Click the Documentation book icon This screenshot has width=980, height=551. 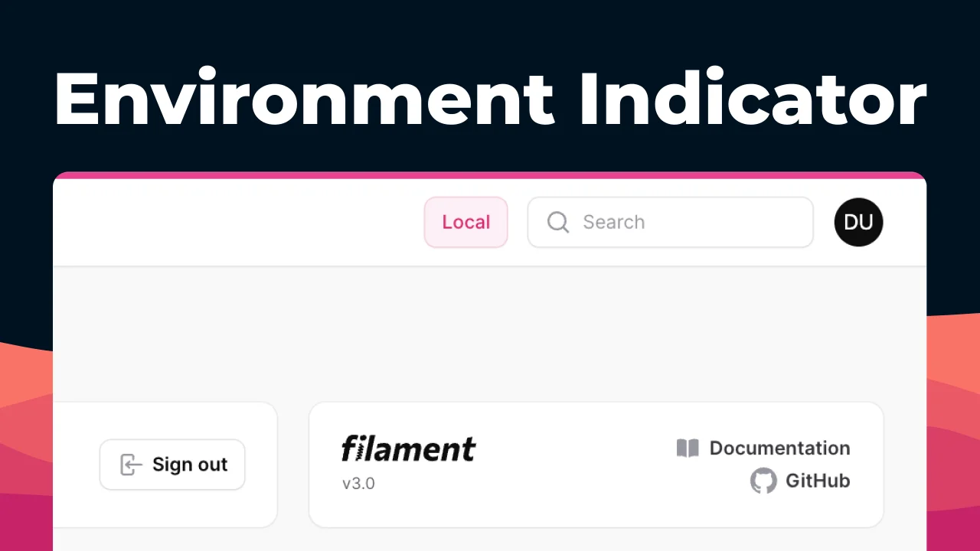click(688, 448)
